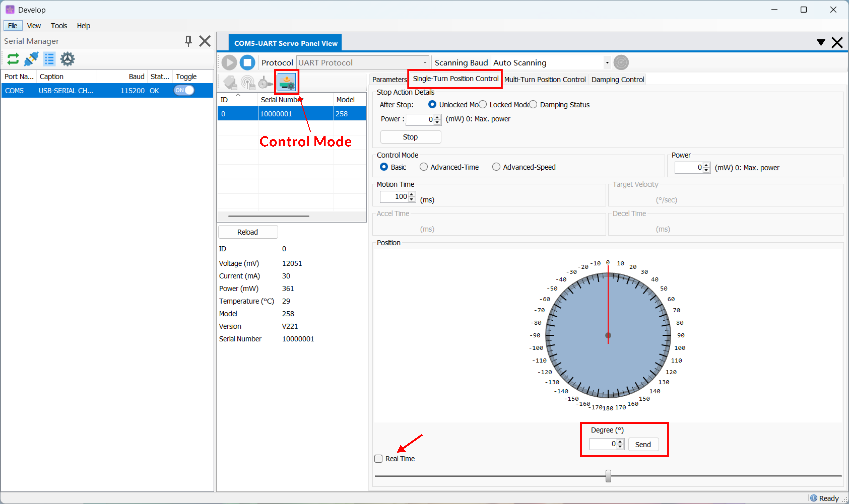The height and width of the screenshot is (504, 849).
Task: Click the blue stop scanning button
Action: 247,63
